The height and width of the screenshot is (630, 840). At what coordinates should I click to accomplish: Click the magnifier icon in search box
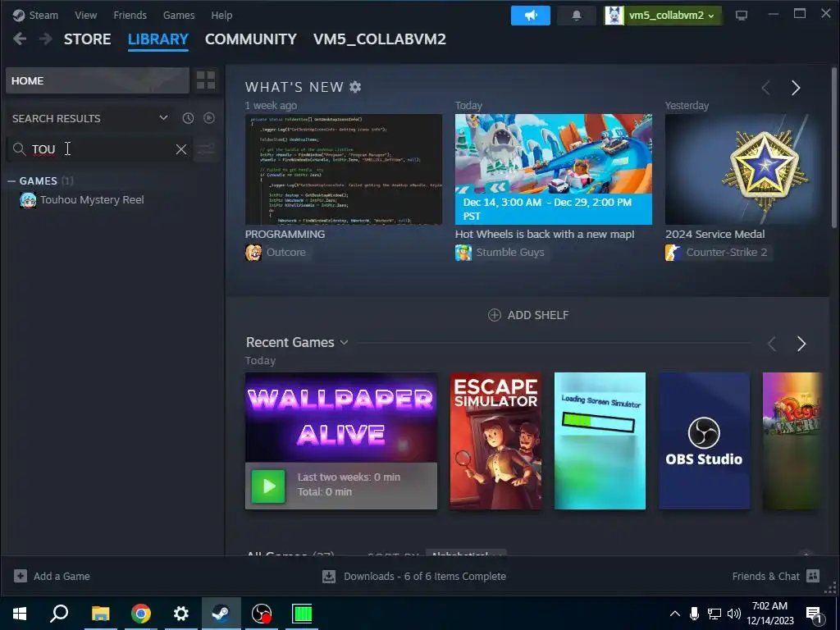20,149
